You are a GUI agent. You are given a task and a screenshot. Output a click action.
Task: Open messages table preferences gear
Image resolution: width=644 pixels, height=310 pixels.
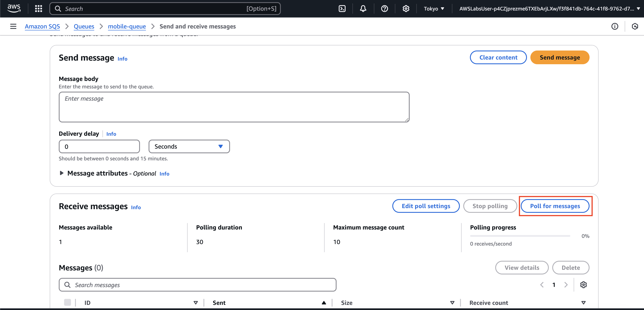(x=583, y=285)
